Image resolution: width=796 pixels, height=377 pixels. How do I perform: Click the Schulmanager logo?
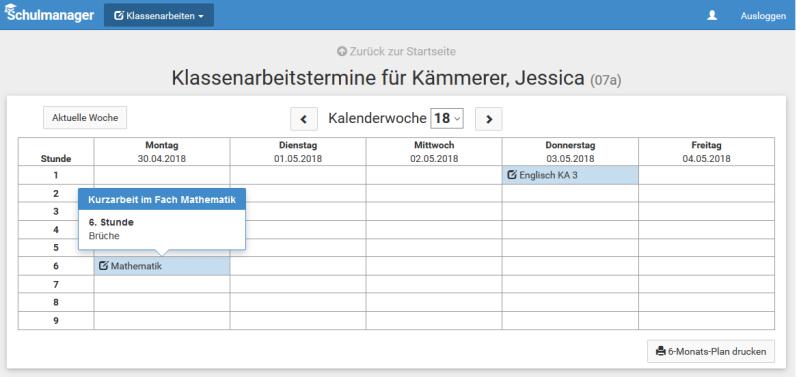tap(49, 14)
